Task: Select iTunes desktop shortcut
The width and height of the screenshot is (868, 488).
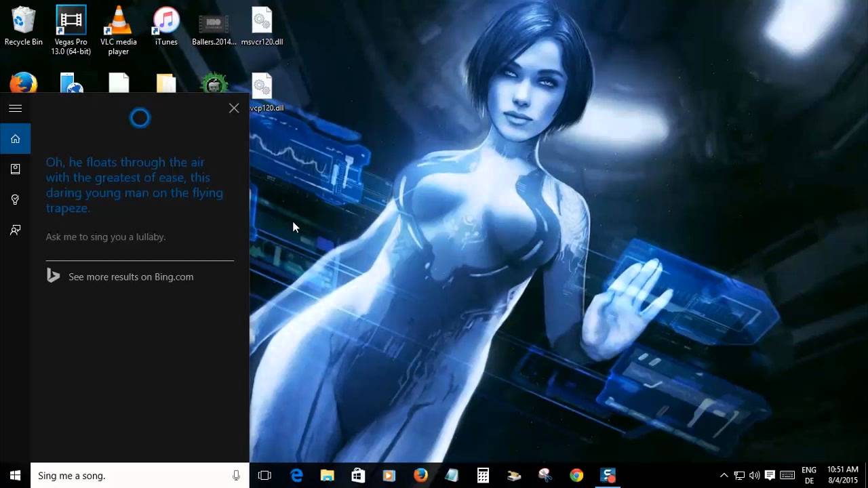Action: (166, 27)
